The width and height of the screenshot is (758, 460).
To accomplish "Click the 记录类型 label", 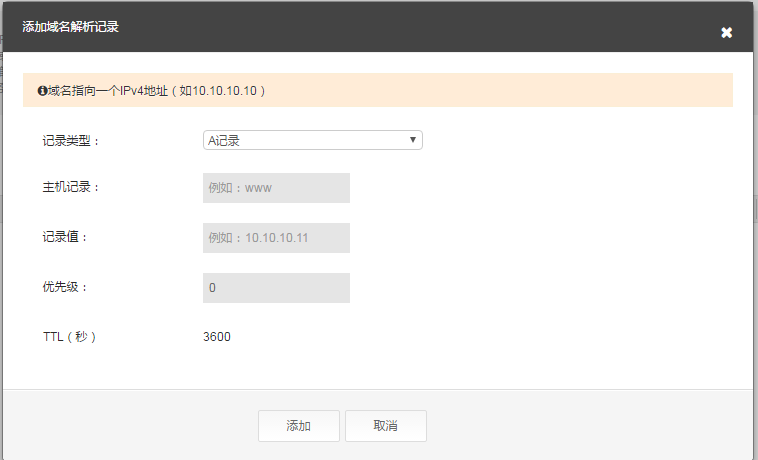I will 71,141.
